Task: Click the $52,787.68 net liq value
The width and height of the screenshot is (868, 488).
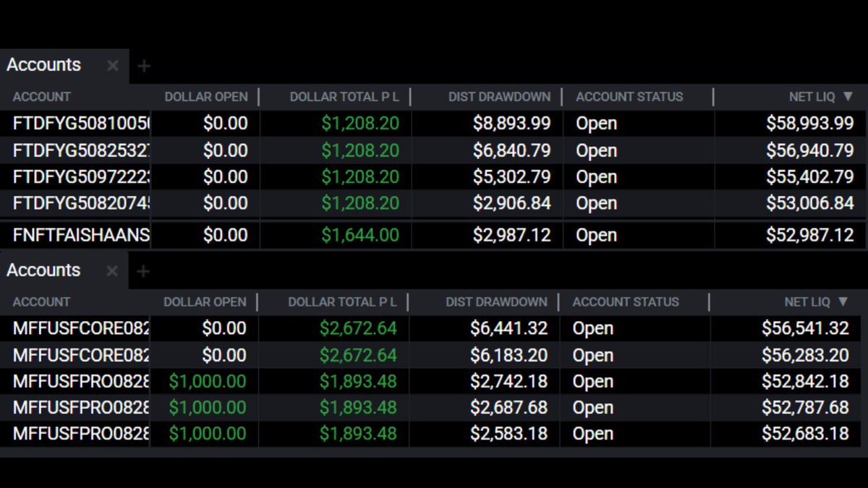Action: [x=805, y=408]
